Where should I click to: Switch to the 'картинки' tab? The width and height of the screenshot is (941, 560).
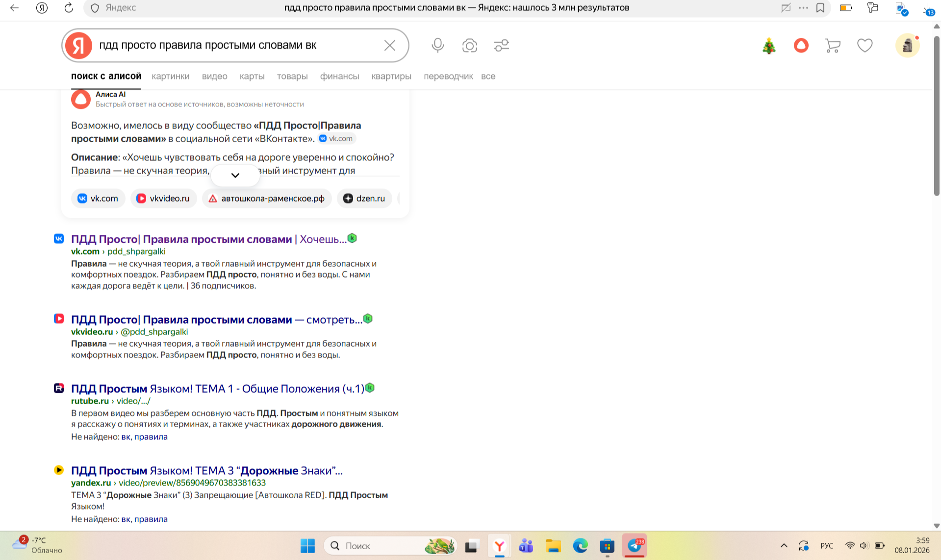point(171,76)
